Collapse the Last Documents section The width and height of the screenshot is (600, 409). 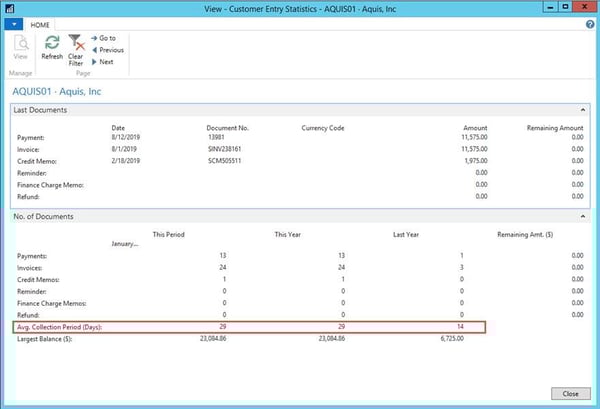pos(582,110)
